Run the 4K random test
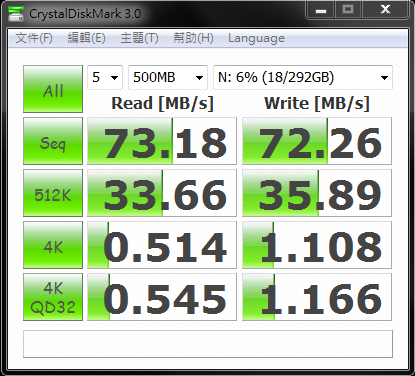 (53, 245)
